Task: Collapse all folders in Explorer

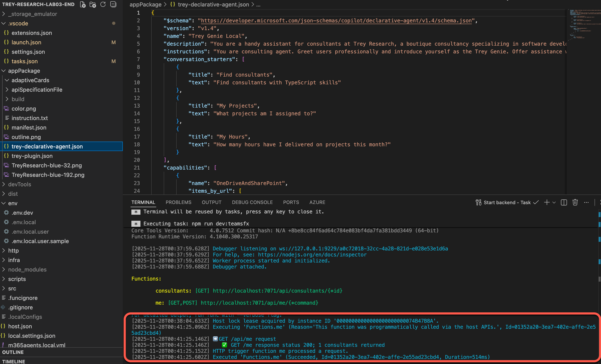Action: [113, 4]
